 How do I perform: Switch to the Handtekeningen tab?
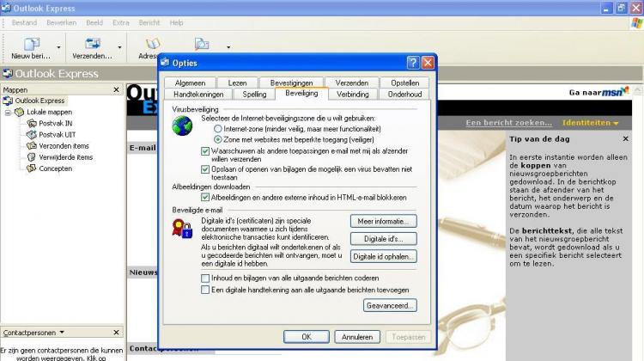198,94
